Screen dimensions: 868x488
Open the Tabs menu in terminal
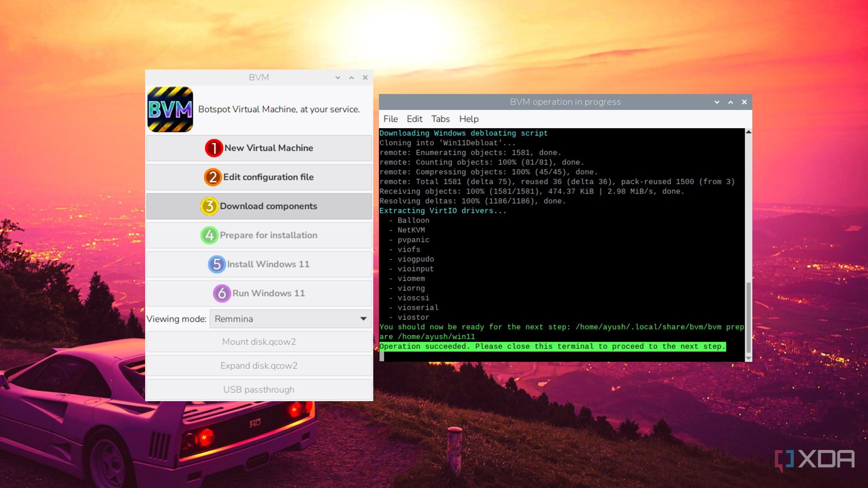coord(440,119)
